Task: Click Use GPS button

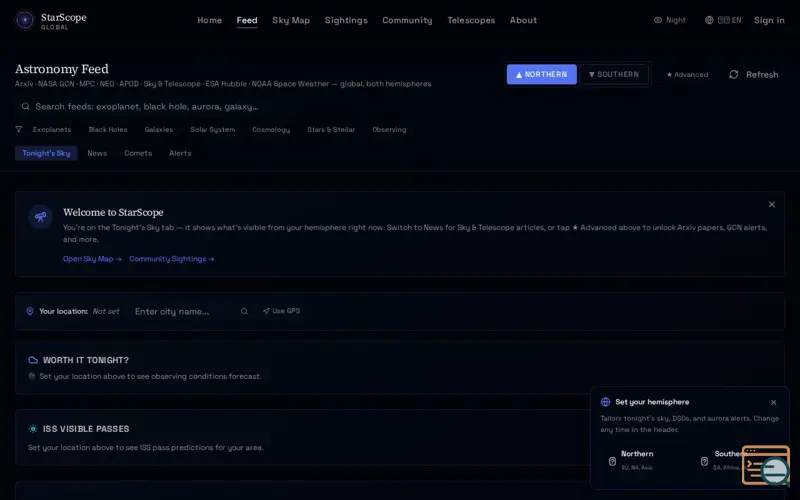Action: click(282, 311)
